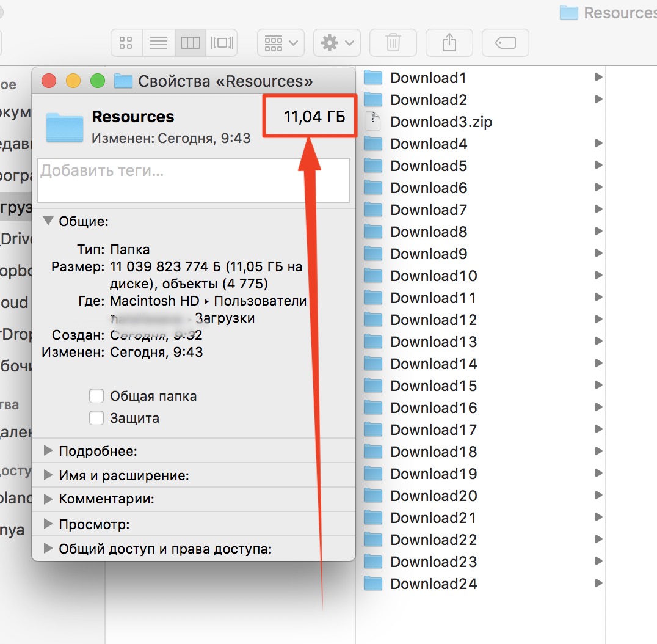657x644 pixels.
Task: Select the Download1 folder
Action: 482,78
